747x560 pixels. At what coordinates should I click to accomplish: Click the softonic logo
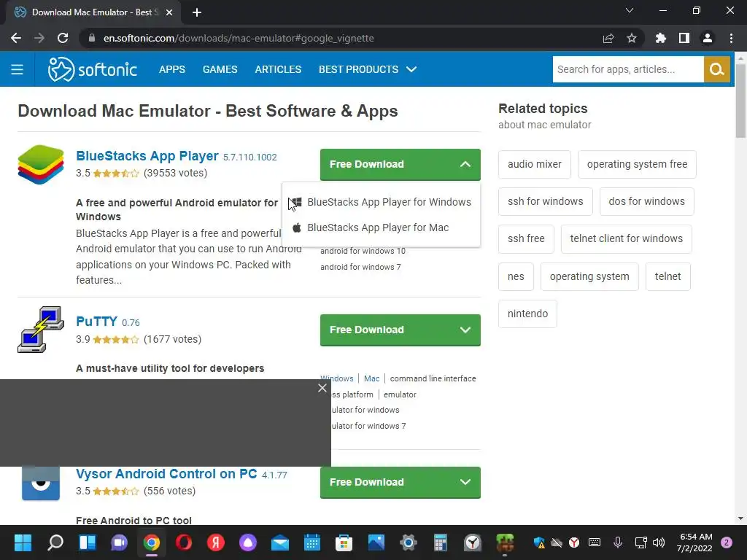click(x=93, y=69)
